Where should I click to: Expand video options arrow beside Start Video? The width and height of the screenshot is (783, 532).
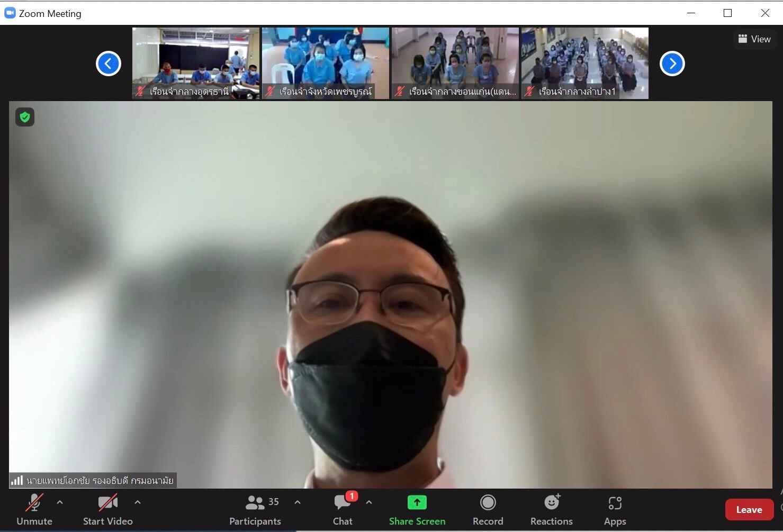138,502
